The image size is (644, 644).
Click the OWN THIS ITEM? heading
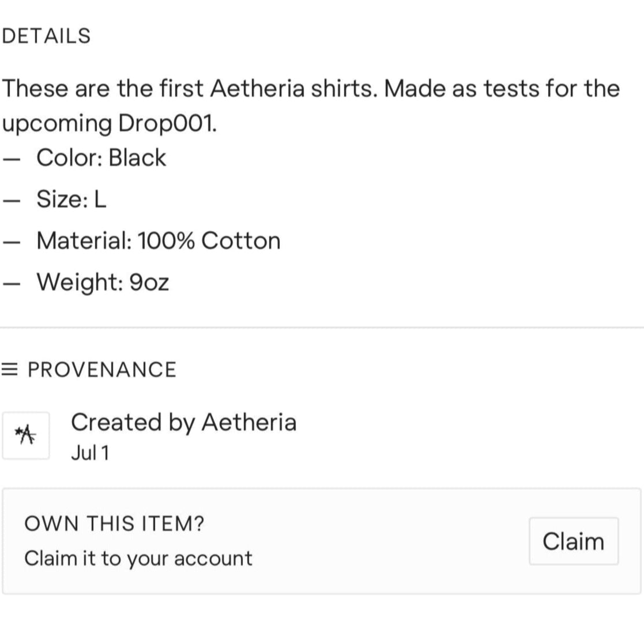tap(114, 524)
